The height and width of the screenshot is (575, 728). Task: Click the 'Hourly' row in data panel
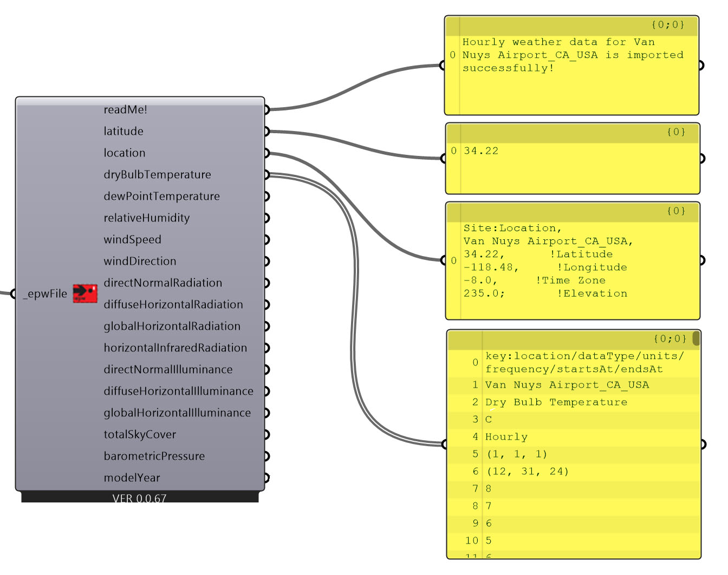506,437
